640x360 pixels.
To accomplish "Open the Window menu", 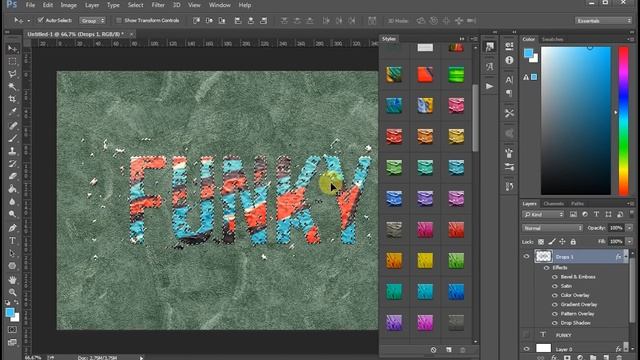I will (x=220, y=5).
